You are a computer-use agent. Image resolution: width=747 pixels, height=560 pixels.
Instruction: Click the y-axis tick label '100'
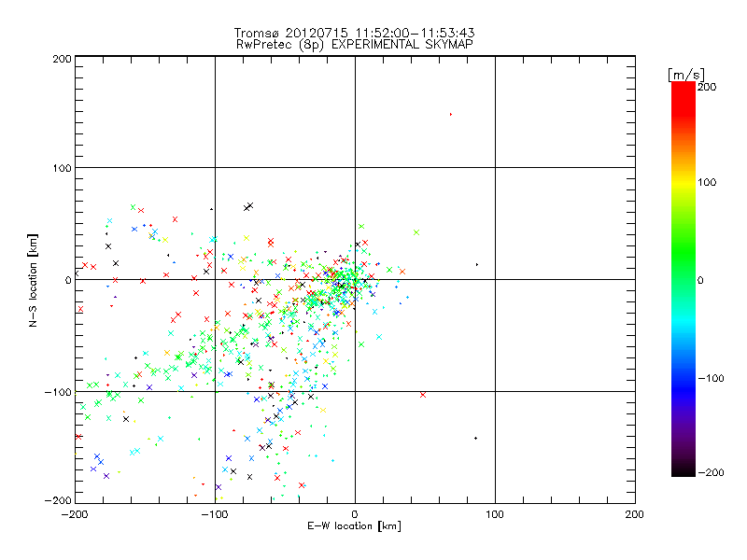62,168
